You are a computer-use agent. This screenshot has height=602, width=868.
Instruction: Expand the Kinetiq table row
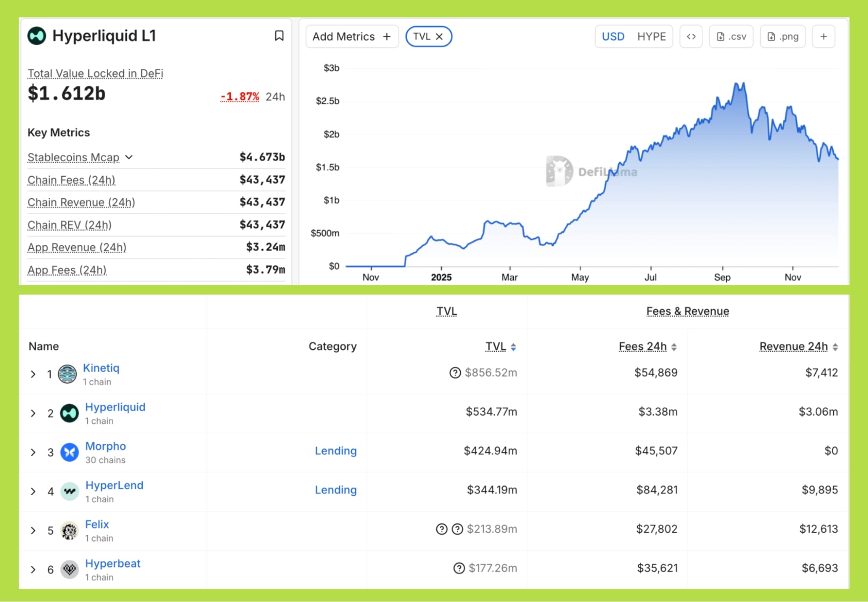(33, 374)
